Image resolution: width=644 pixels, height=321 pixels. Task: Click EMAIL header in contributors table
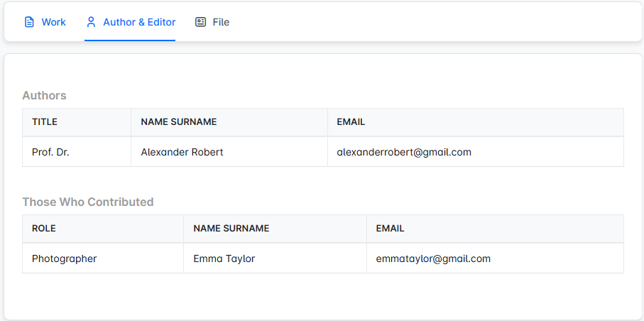point(390,229)
